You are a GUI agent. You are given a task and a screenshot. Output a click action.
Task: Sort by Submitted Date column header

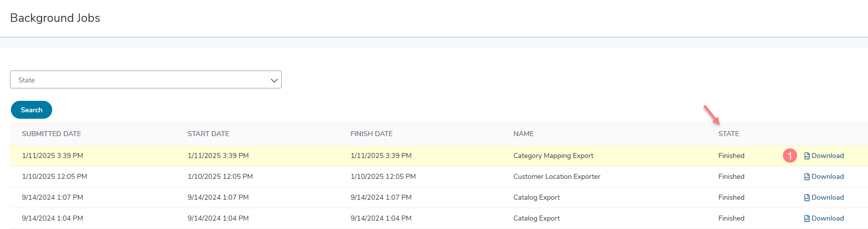pyautogui.click(x=52, y=134)
